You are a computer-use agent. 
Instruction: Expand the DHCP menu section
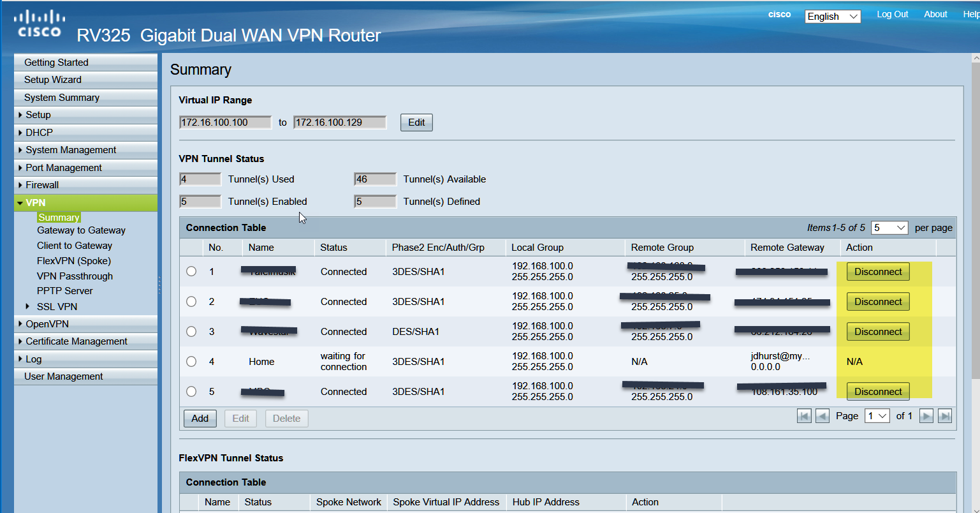pos(85,133)
